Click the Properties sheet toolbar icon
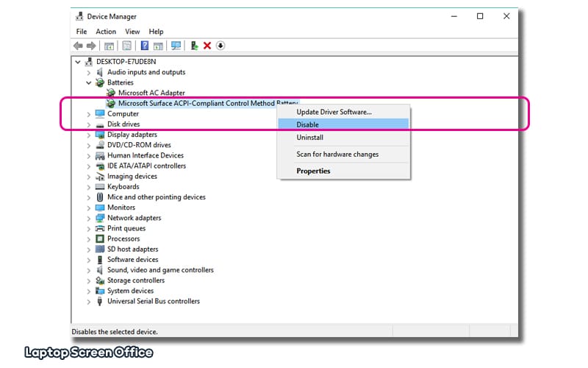Screen dimensions: 588x368 pos(126,46)
